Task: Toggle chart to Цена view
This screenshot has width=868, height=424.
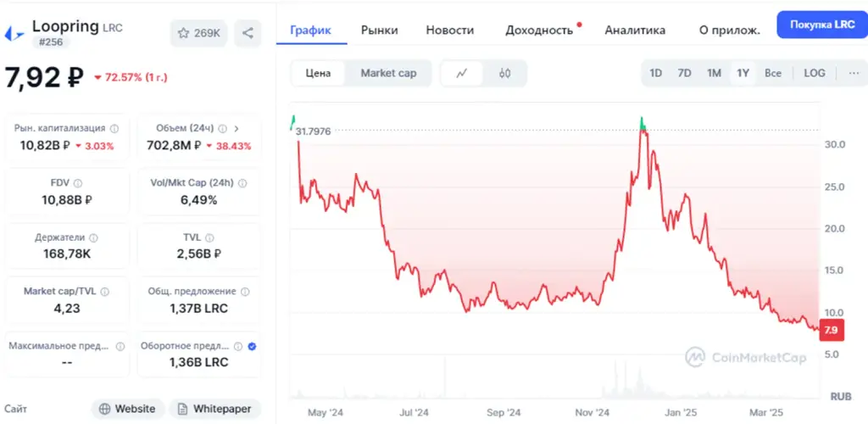Action: coord(319,73)
